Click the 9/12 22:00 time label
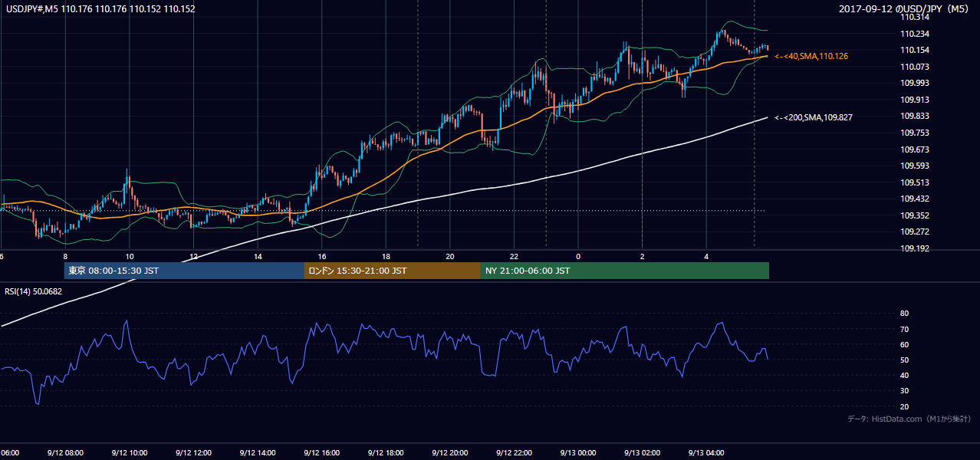This screenshot has width=980, height=460. click(x=514, y=452)
